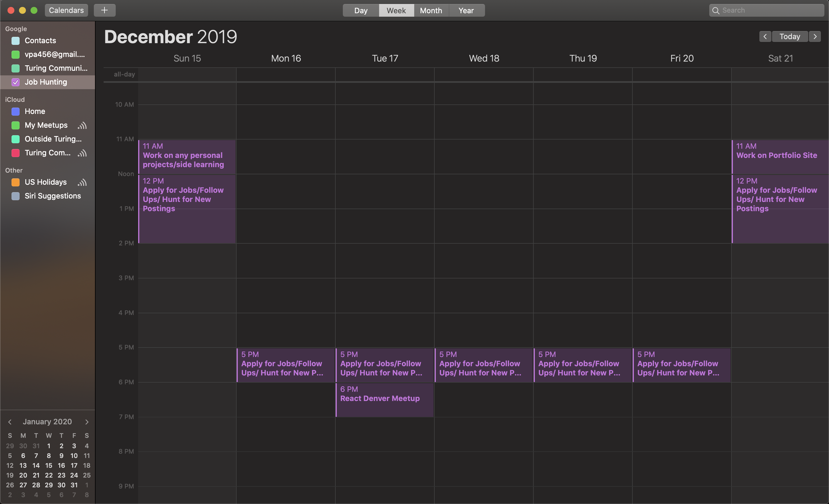Uncheck the Job Hunting calendar checkbox
This screenshot has height=504, width=829.
(16, 82)
